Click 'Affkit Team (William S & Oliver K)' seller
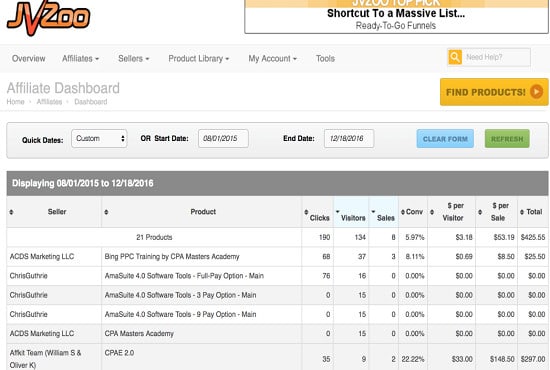This screenshot has height=370, width=550. [x=45, y=359]
